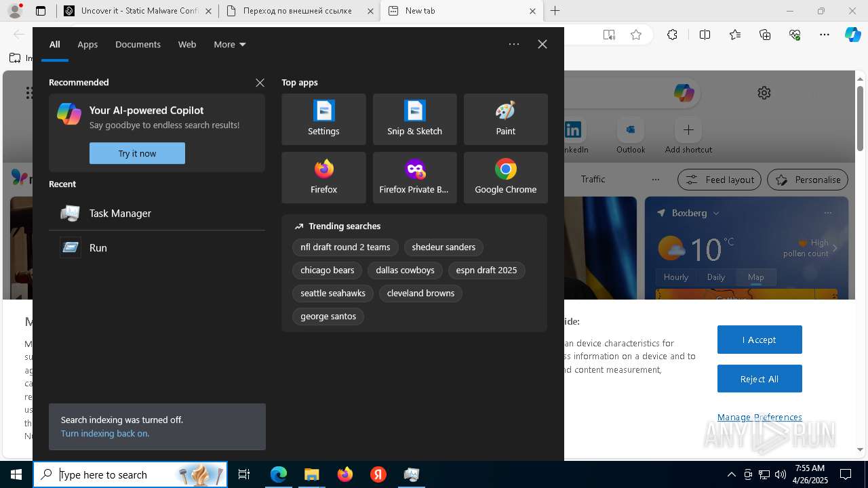This screenshot has height=488, width=868.
Task: Open Edge Copilot sidebar icon
Action: tap(852, 35)
